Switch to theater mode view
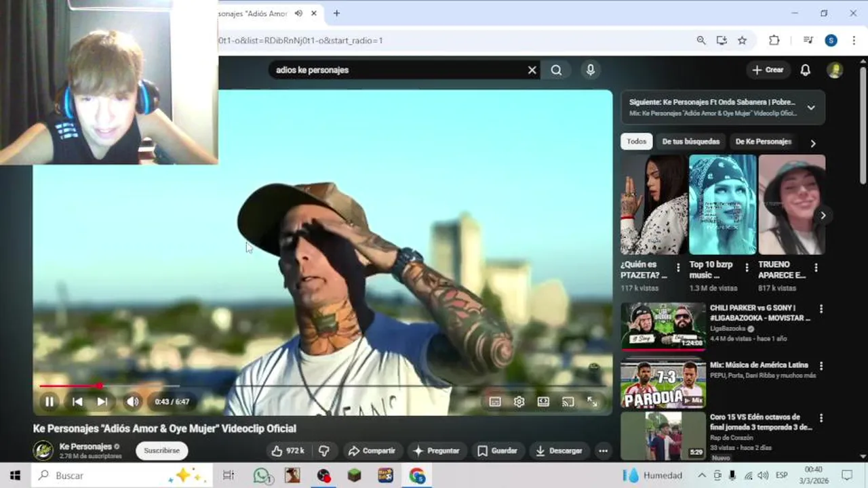Image resolution: width=868 pixels, height=488 pixels. (543, 402)
